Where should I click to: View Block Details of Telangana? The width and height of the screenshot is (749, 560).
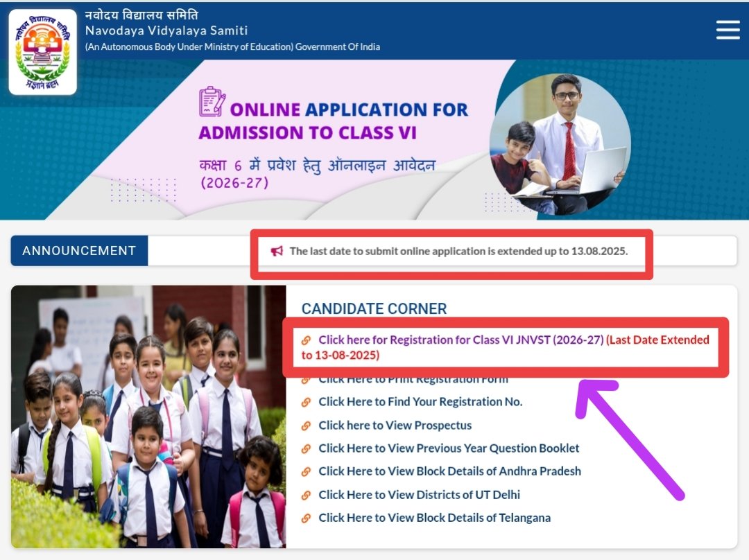[434, 518]
